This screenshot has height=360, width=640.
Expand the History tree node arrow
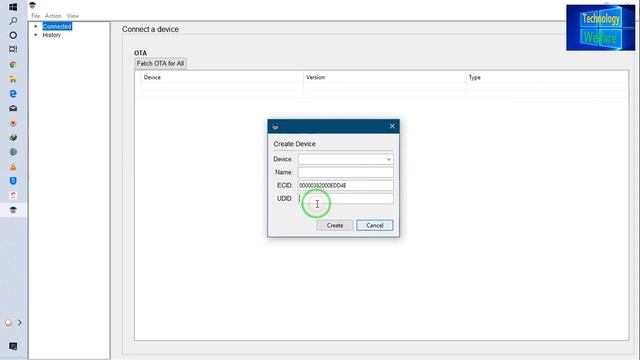[36, 35]
